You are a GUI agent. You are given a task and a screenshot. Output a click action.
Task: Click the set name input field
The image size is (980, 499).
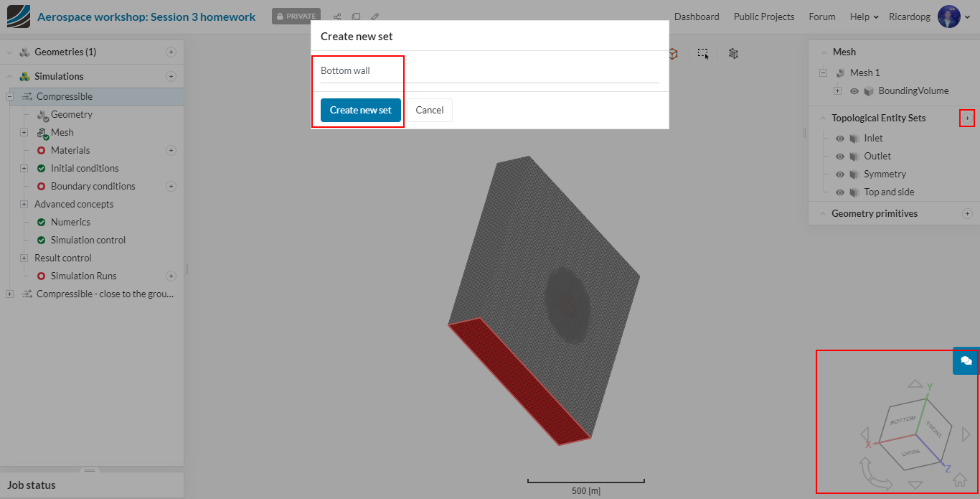click(x=489, y=70)
